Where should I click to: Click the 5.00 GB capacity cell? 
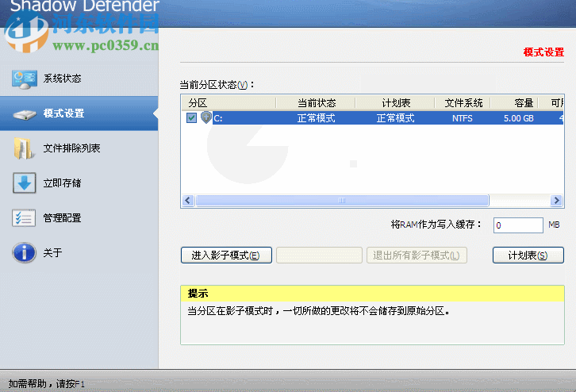point(518,118)
